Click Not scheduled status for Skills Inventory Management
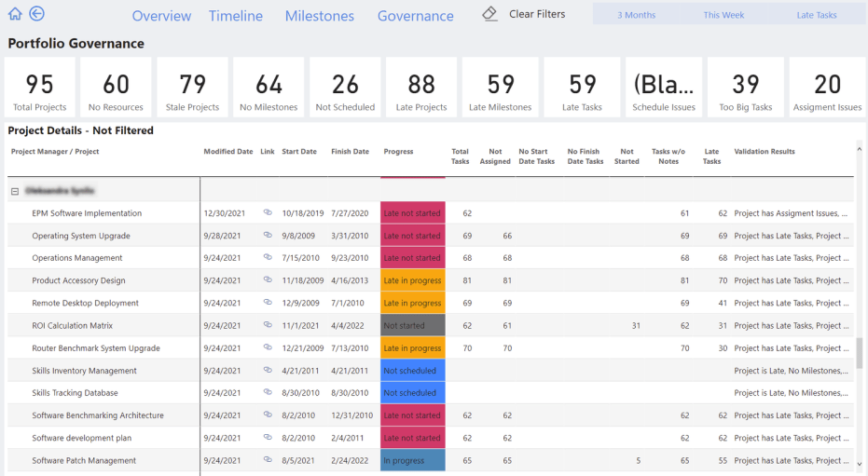 pyautogui.click(x=412, y=371)
